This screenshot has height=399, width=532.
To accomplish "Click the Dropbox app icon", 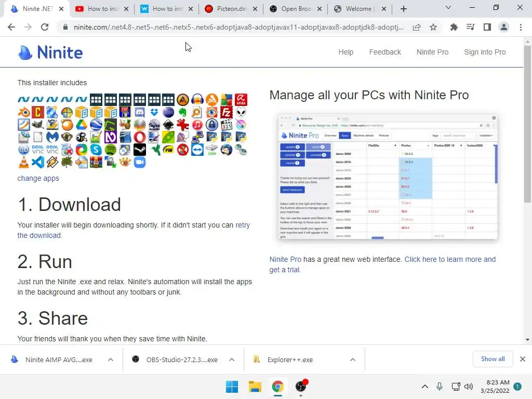I will tap(154, 112).
